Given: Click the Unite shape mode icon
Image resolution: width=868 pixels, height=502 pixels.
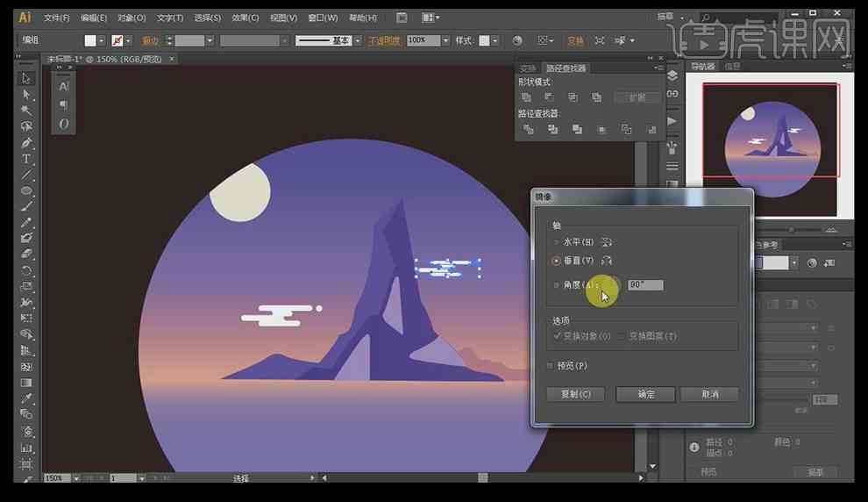Looking at the screenshot, I should 526,97.
